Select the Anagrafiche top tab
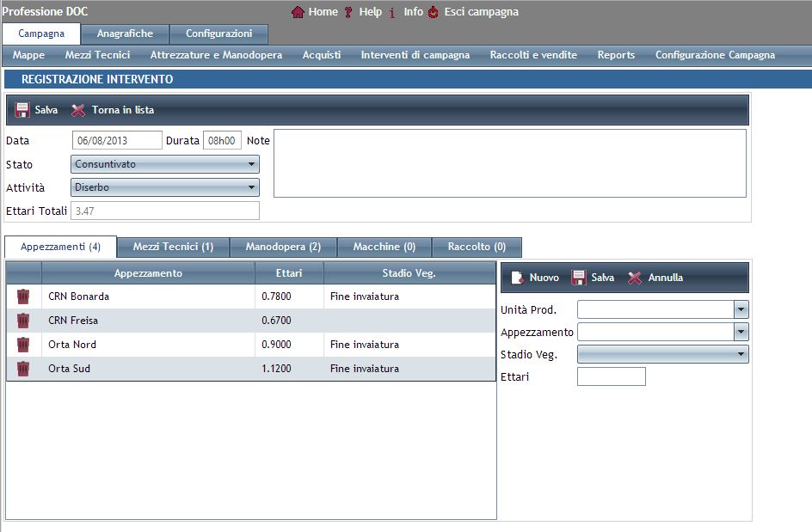The height and width of the screenshot is (532, 812). click(125, 34)
